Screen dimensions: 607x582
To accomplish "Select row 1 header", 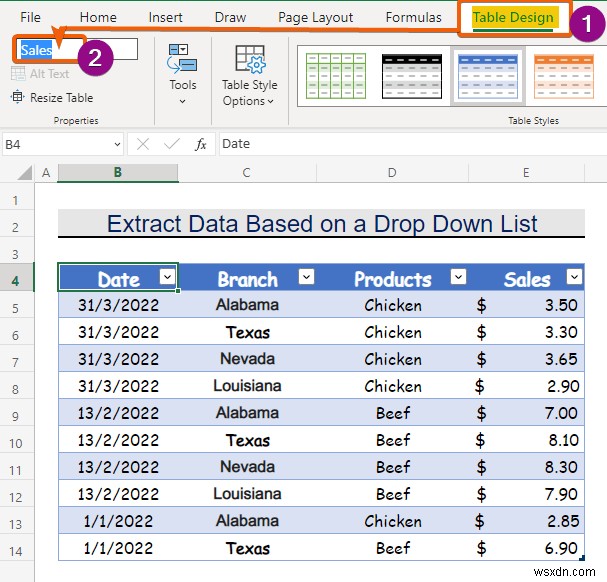I will 15,200.
